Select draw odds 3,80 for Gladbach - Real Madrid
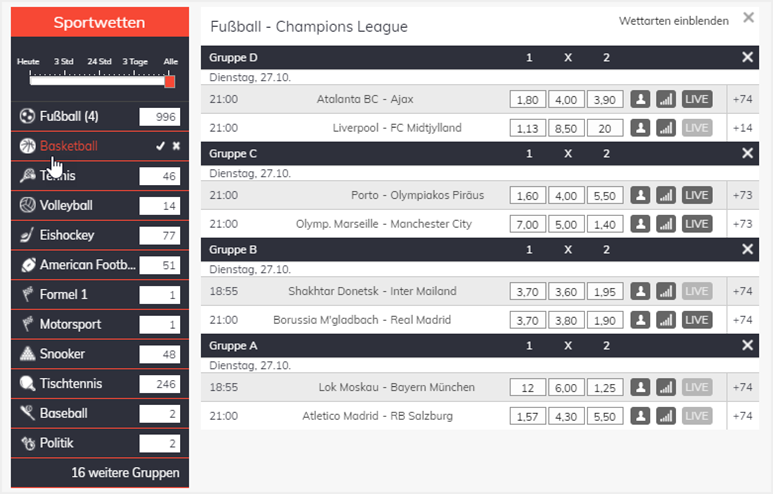 pyautogui.click(x=566, y=320)
